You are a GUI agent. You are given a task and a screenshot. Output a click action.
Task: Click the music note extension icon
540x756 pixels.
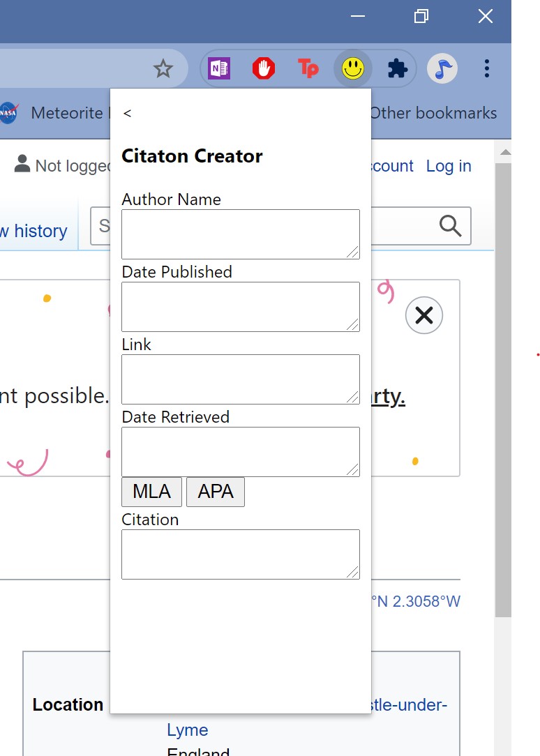click(x=442, y=68)
